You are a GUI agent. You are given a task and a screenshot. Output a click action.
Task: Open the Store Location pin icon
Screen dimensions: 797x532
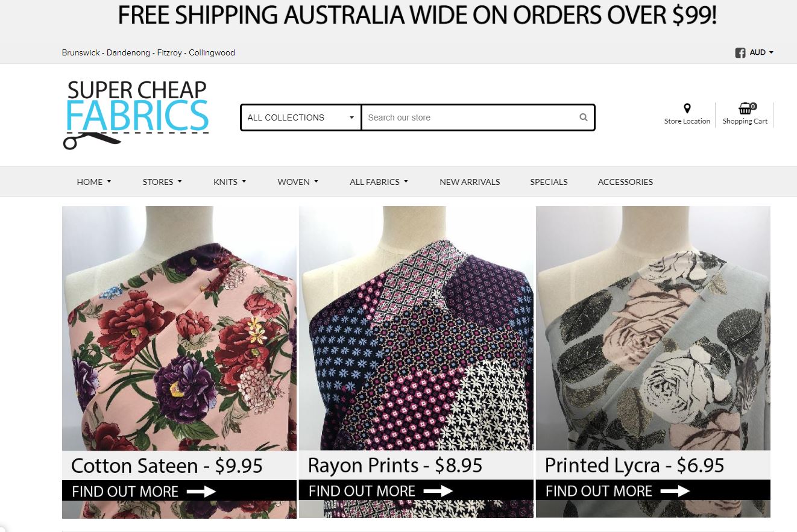coord(687,108)
